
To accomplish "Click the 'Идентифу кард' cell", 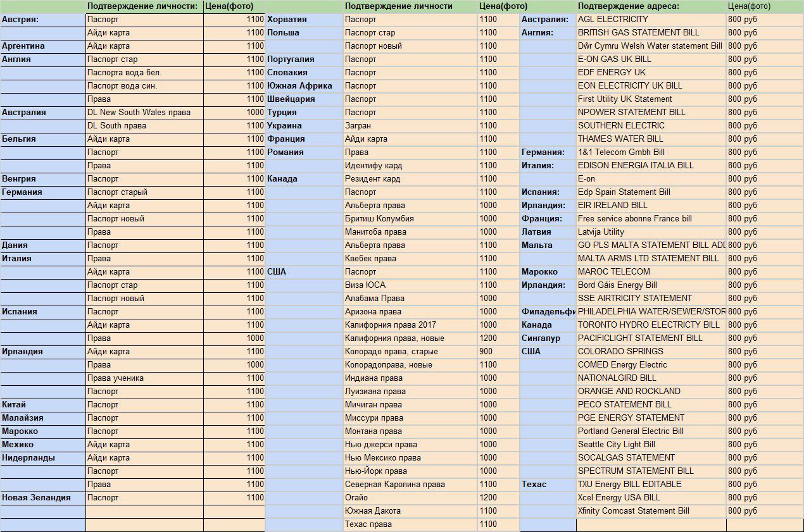I will click(x=410, y=166).
